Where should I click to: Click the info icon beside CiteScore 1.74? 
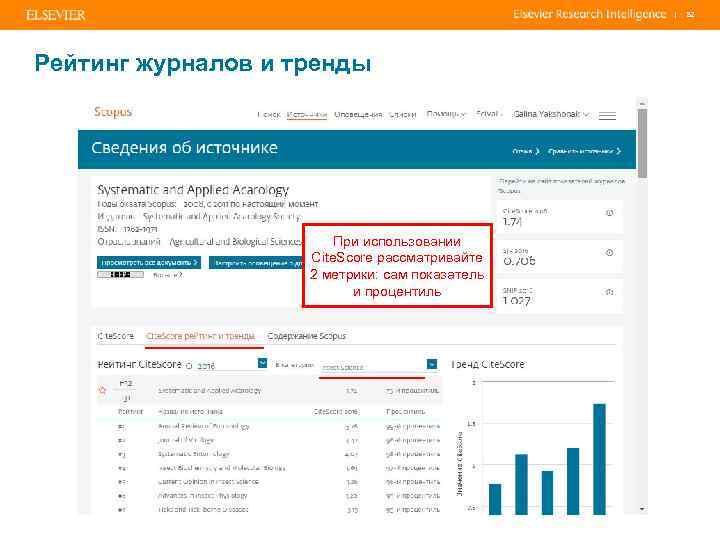tap(609, 213)
